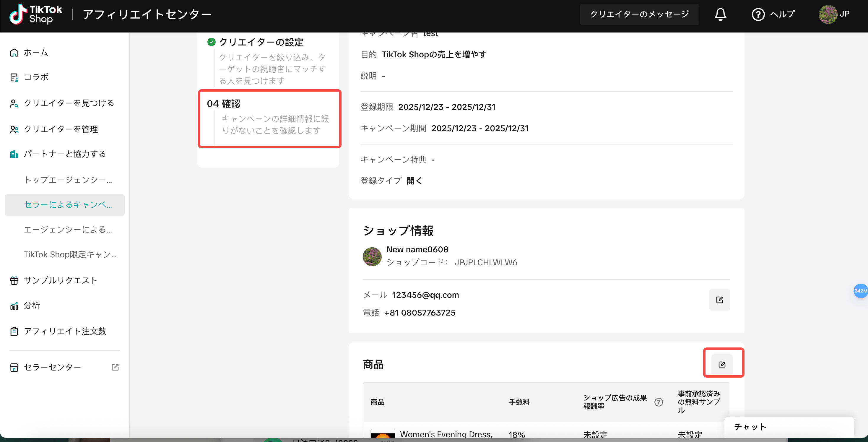Click the ホーム house icon

click(x=14, y=53)
